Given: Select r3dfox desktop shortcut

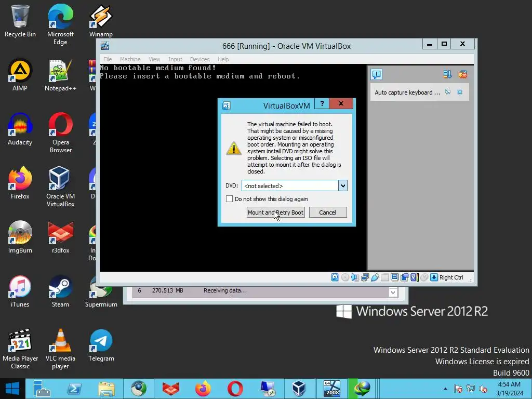Looking at the screenshot, I should [x=60, y=237].
